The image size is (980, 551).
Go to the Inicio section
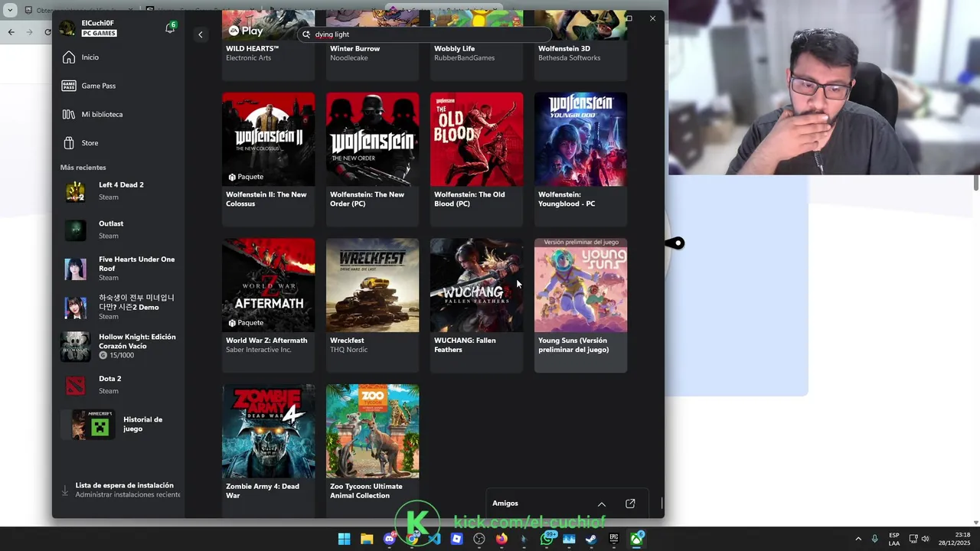click(x=90, y=57)
